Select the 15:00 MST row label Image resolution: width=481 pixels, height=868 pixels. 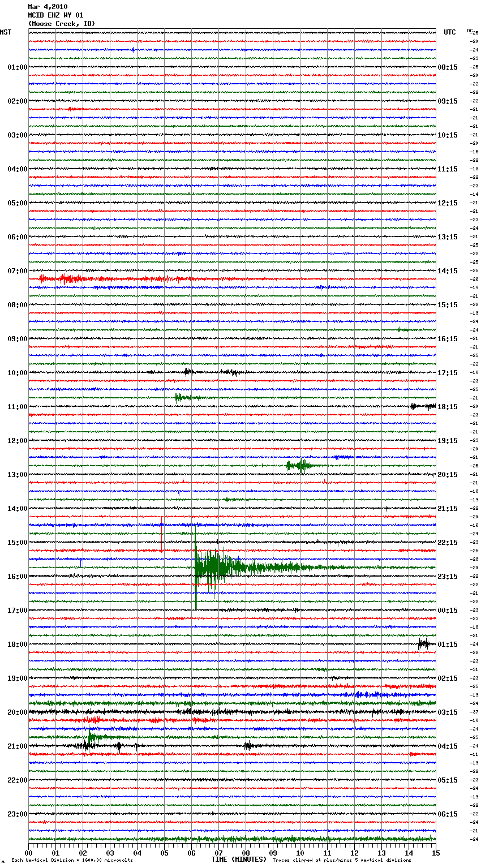coord(18,543)
